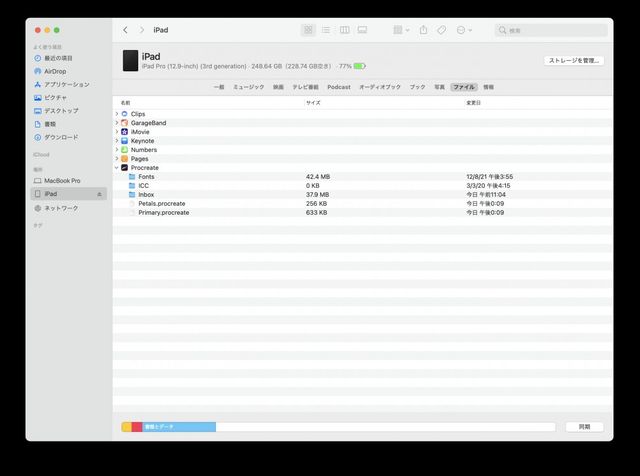Go back with the back arrow
This screenshot has height=476, width=640.
[x=125, y=30]
